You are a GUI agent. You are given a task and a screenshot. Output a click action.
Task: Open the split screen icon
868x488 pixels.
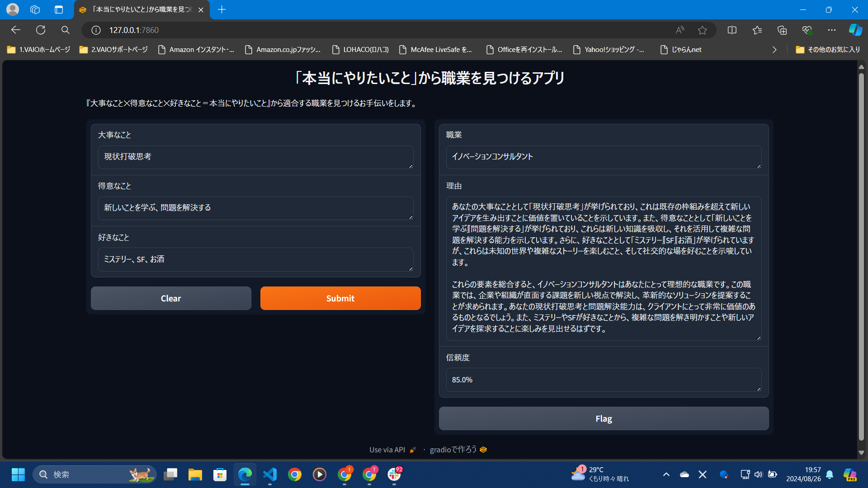tap(732, 30)
